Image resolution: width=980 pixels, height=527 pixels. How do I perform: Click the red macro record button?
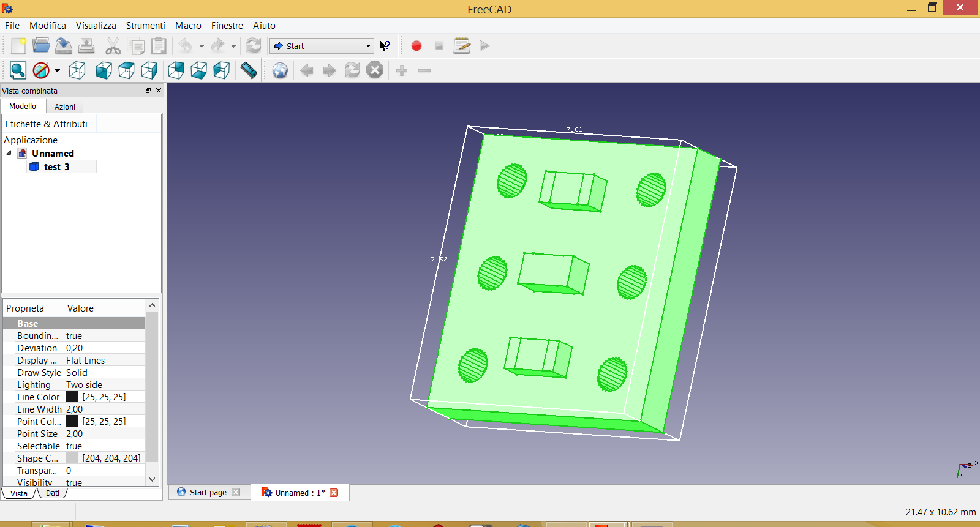pyautogui.click(x=417, y=46)
